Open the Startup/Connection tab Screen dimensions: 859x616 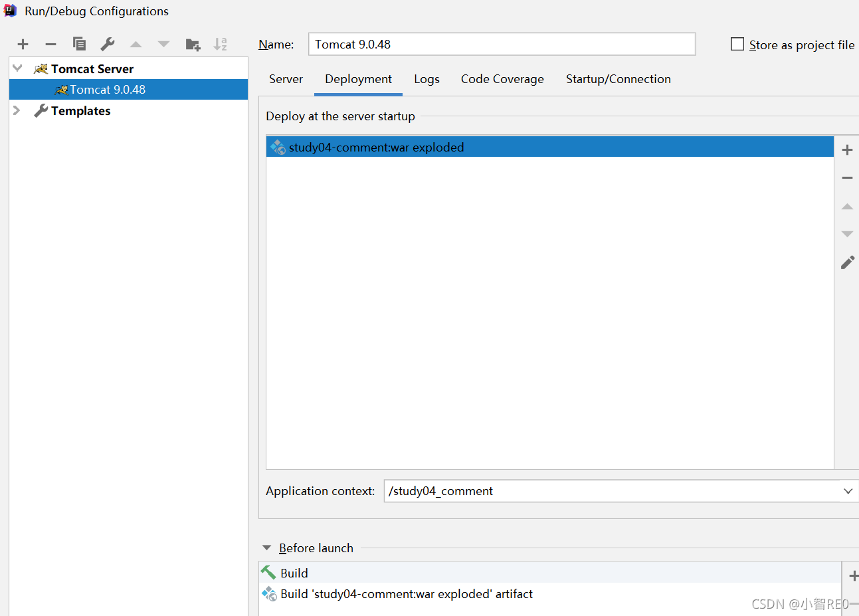619,79
